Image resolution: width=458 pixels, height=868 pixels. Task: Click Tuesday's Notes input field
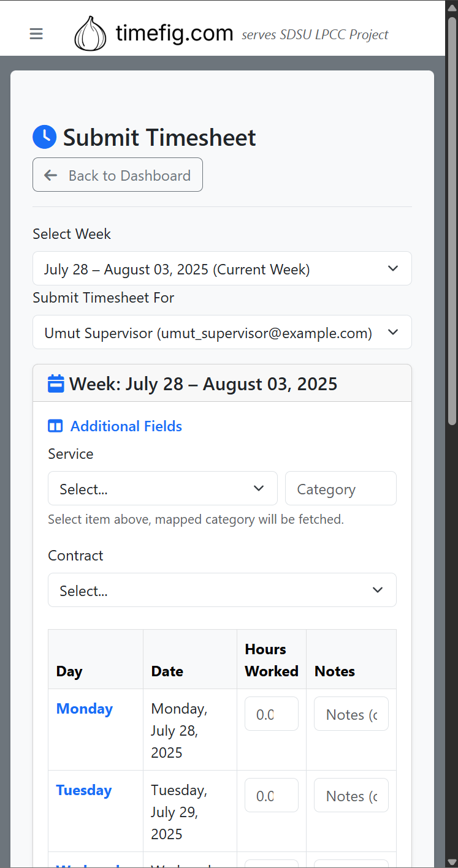pyautogui.click(x=351, y=795)
